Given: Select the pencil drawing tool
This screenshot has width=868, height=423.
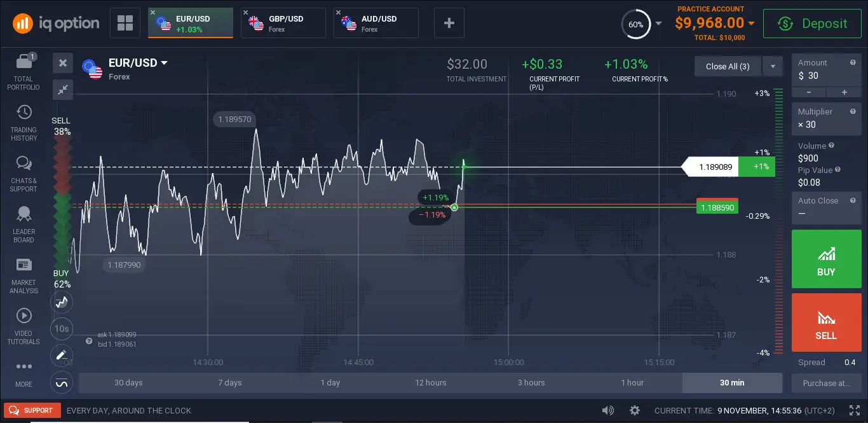Looking at the screenshot, I should [x=62, y=356].
